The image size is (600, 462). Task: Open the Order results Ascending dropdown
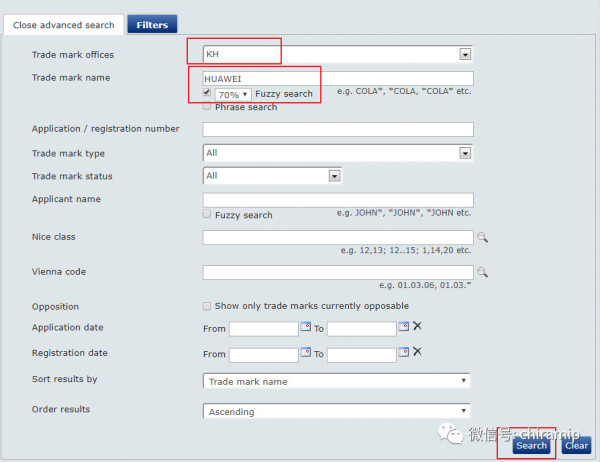pyautogui.click(x=336, y=411)
